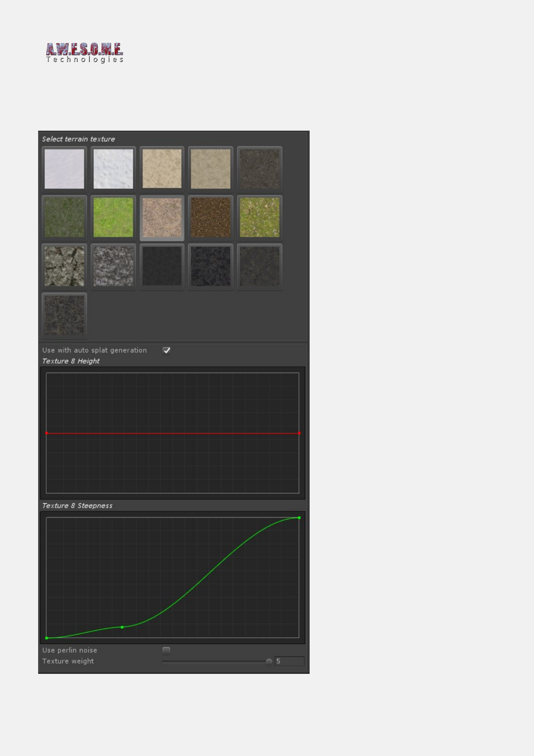The image size is (534, 756).
Task: Click the 'Texture weight' label
Action: tap(68, 661)
